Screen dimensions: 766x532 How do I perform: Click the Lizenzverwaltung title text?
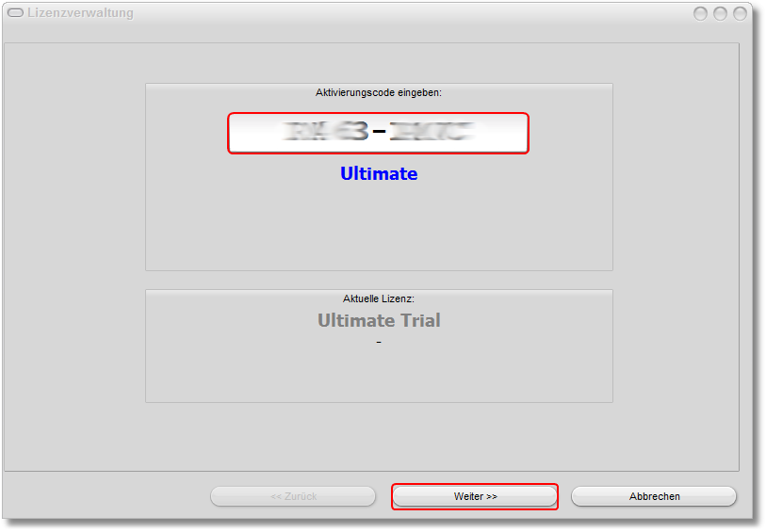click(80, 14)
